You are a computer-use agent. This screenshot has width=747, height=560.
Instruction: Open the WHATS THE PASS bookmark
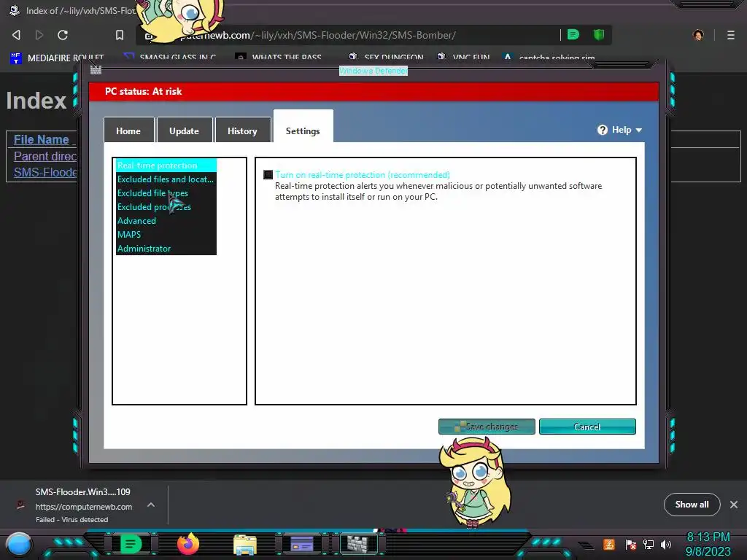coord(279,58)
